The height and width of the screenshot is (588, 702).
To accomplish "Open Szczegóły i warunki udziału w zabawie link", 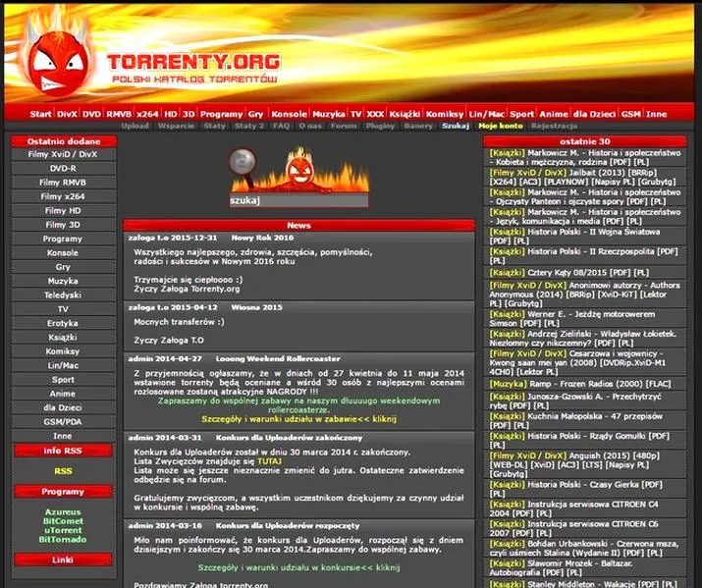I will point(298,419).
